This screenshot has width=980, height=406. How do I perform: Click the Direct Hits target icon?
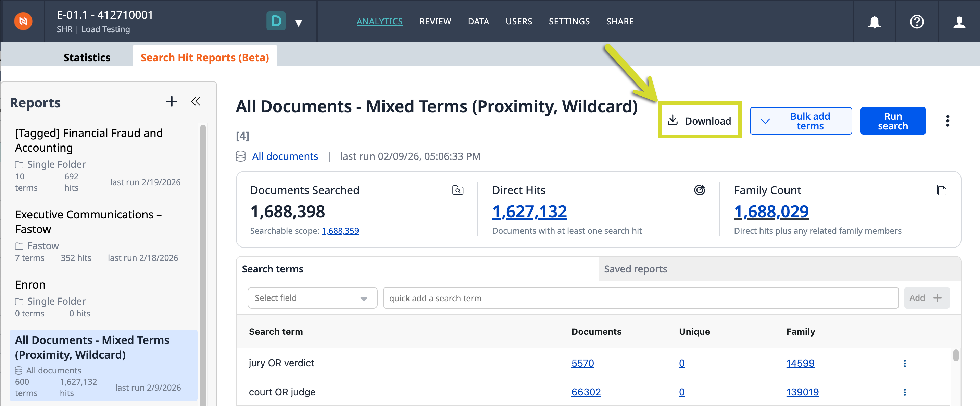699,190
